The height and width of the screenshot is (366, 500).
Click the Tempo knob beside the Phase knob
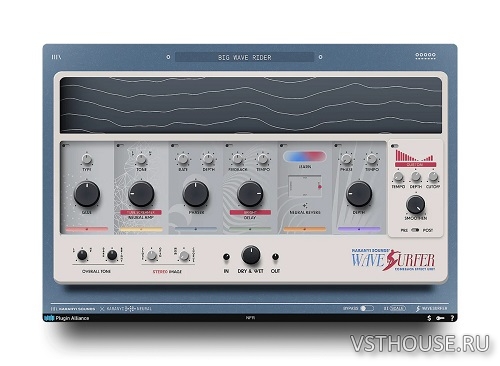(x=372, y=160)
